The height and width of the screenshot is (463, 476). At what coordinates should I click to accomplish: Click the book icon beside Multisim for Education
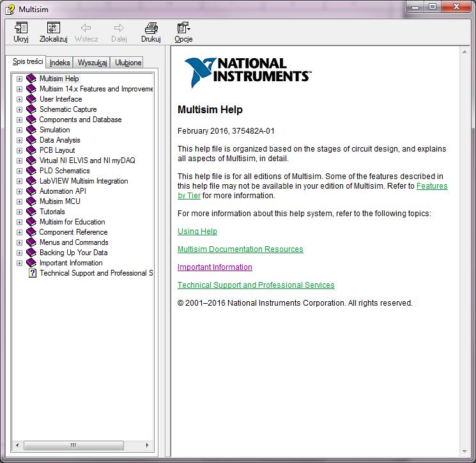click(31, 222)
